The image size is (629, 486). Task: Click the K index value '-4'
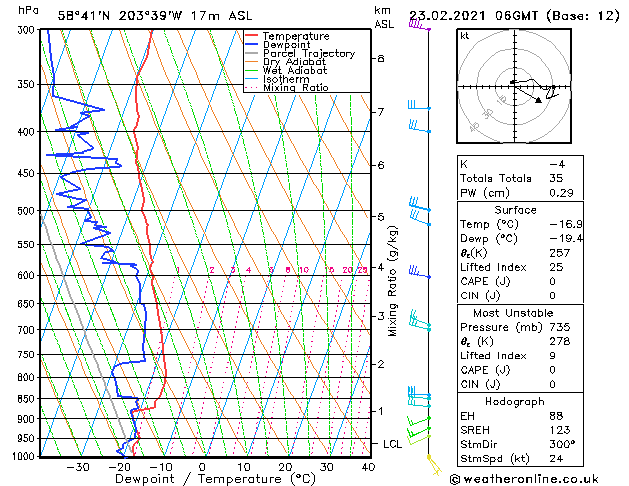pyautogui.click(x=557, y=164)
